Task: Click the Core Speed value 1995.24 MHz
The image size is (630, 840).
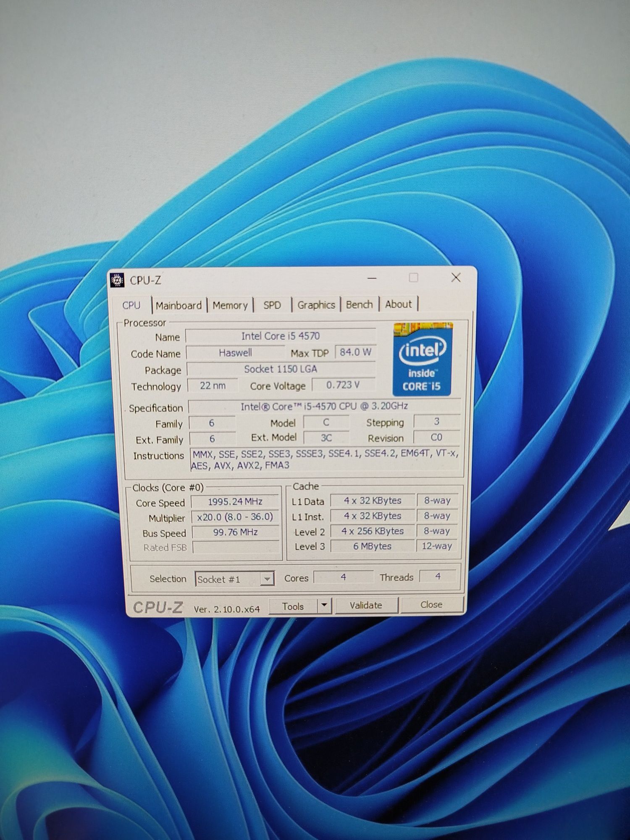Action: (x=235, y=501)
